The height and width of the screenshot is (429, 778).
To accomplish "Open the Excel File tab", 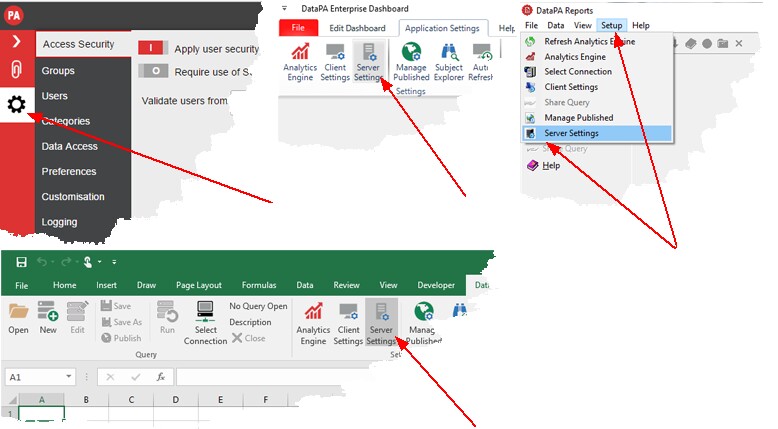I will pos(21,286).
